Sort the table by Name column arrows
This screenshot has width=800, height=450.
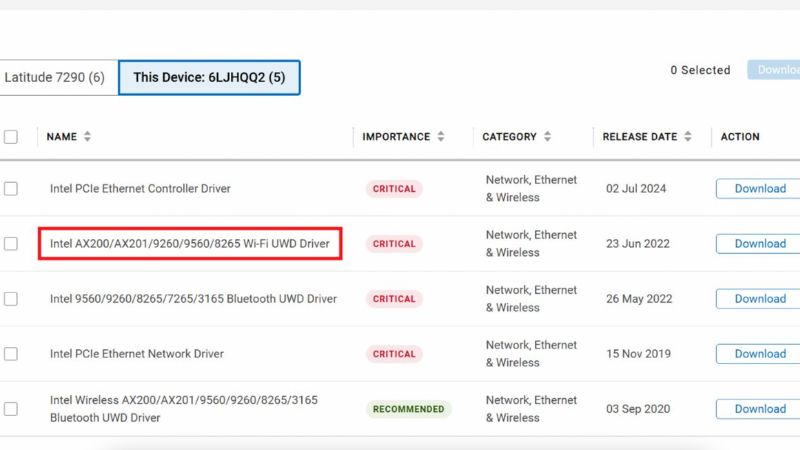click(87, 136)
